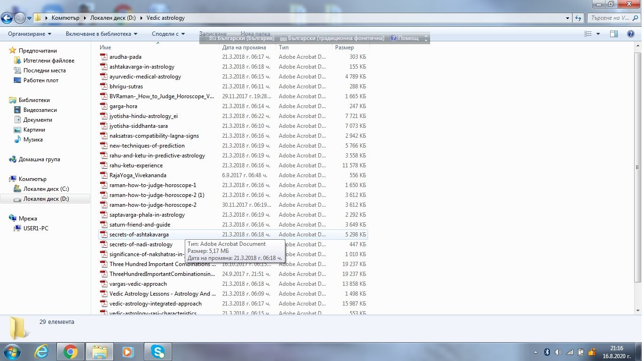Image resolution: width=644 pixels, height=361 pixels.
Task: Open the Сподели с menu
Action: pos(168,34)
